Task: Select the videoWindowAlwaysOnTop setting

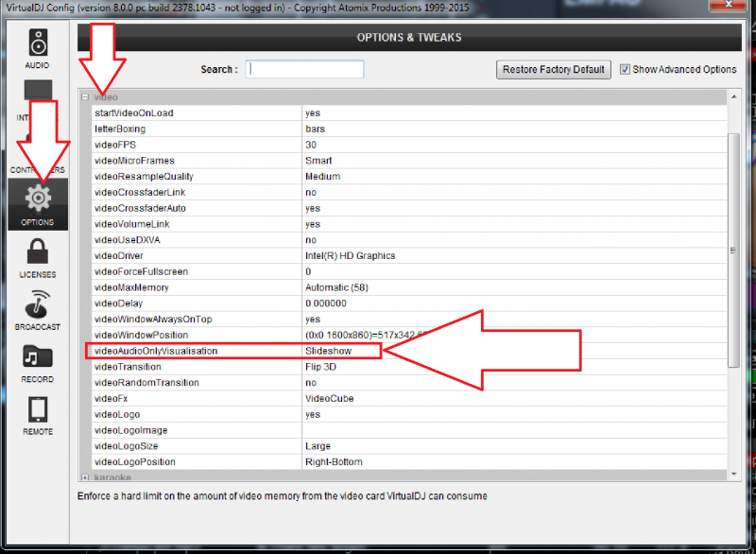Action: (153, 320)
